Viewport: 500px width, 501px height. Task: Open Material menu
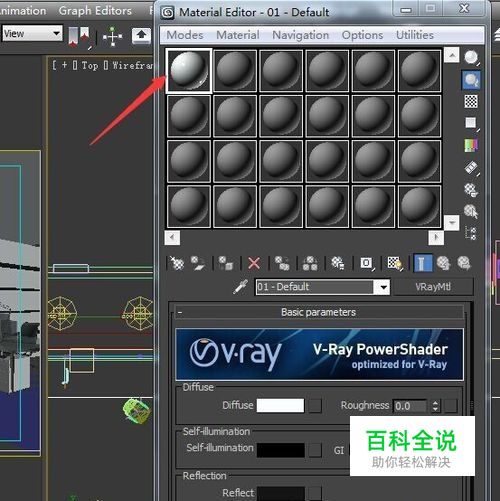pyautogui.click(x=238, y=35)
